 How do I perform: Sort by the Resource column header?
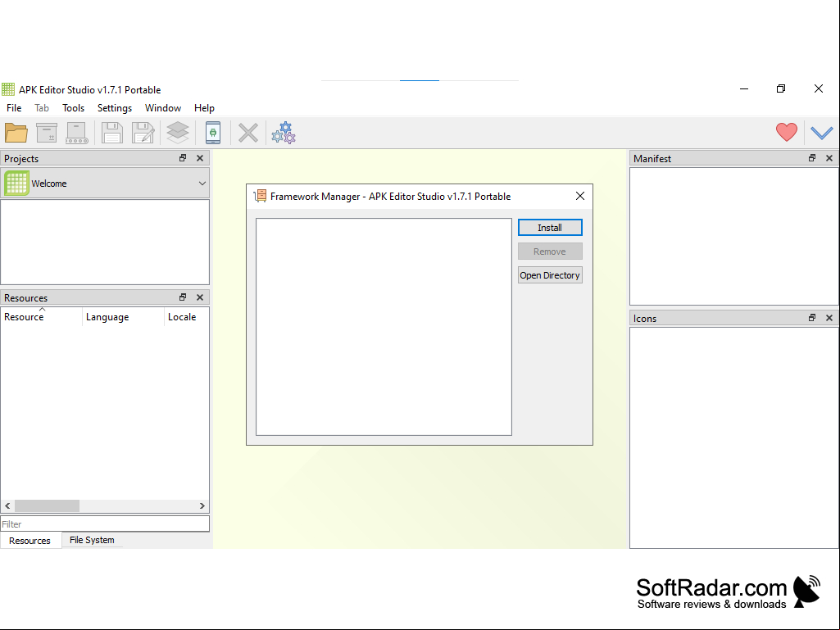click(x=42, y=316)
